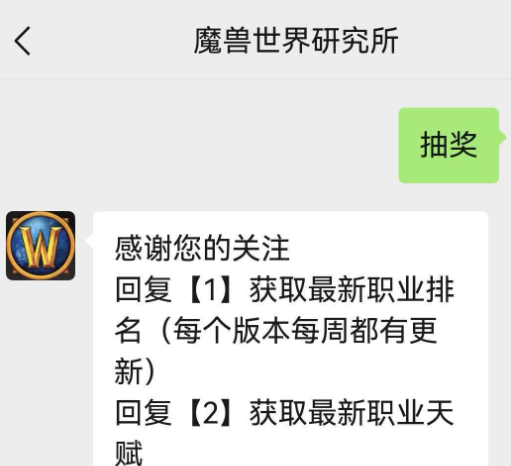This screenshot has width=511, height=466.
Task: Tap the 感谢您的关注 greeting line
Action: (x=202, y=248)
